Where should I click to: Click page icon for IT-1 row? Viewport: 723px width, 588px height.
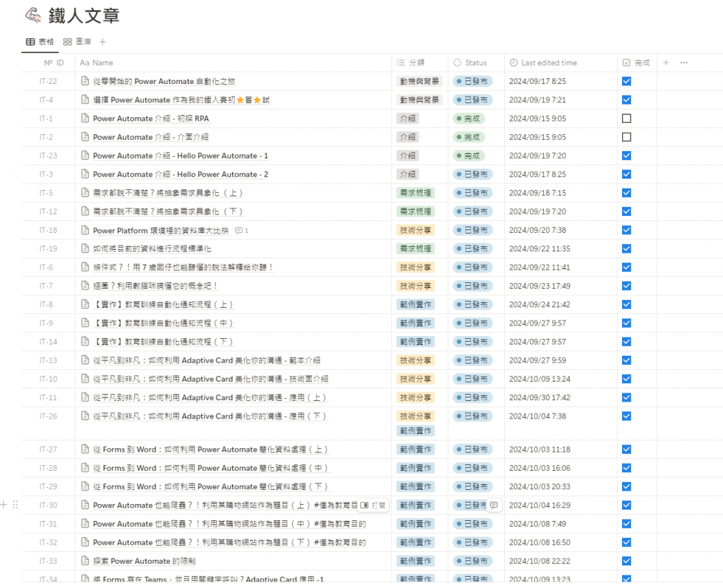[85, 119]
